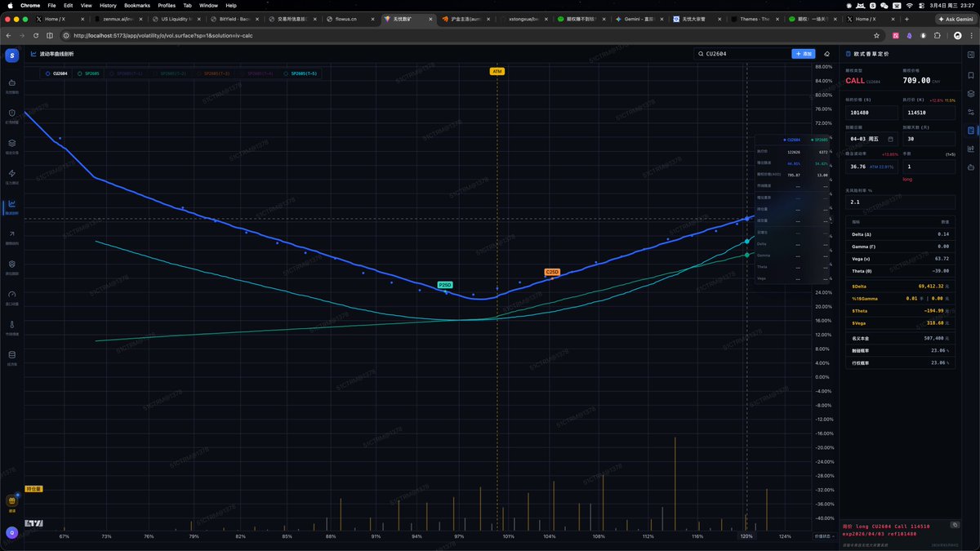The width and height of the screenshot is (980, 551).
Task: Click the blue S app logo
Action: [11, 55]
